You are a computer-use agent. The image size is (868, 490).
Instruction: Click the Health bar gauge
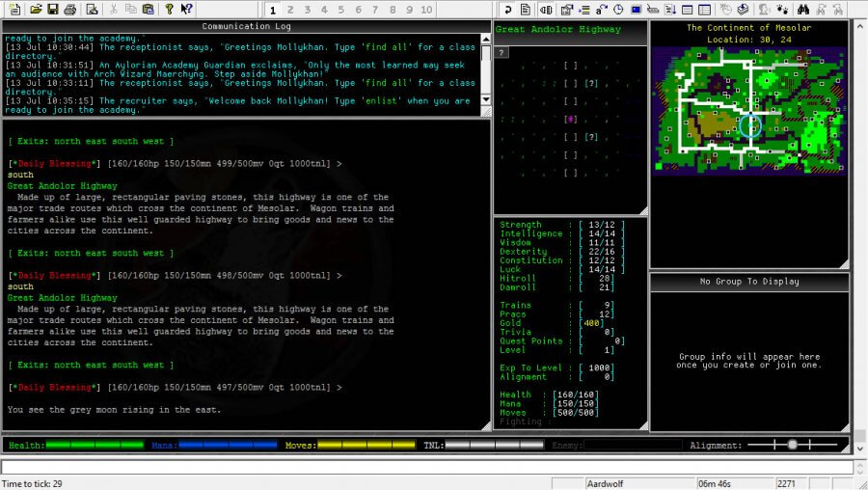95,446
